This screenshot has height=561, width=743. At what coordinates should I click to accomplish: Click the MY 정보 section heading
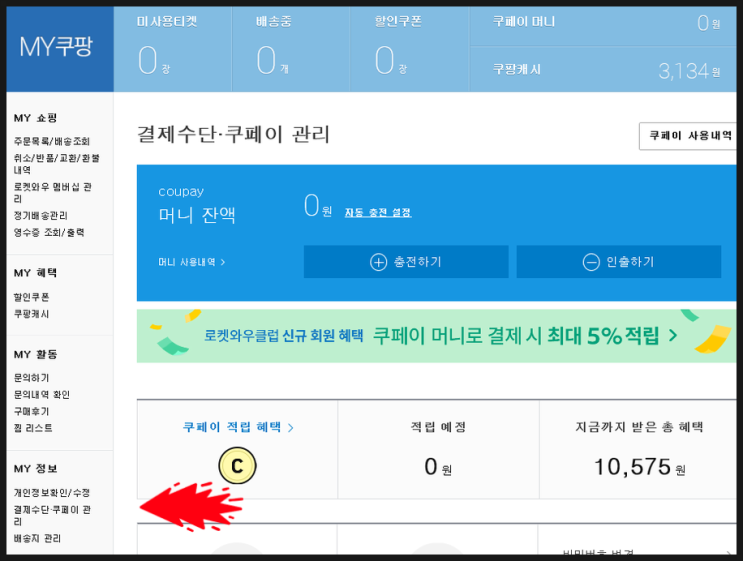pos(36,469)
